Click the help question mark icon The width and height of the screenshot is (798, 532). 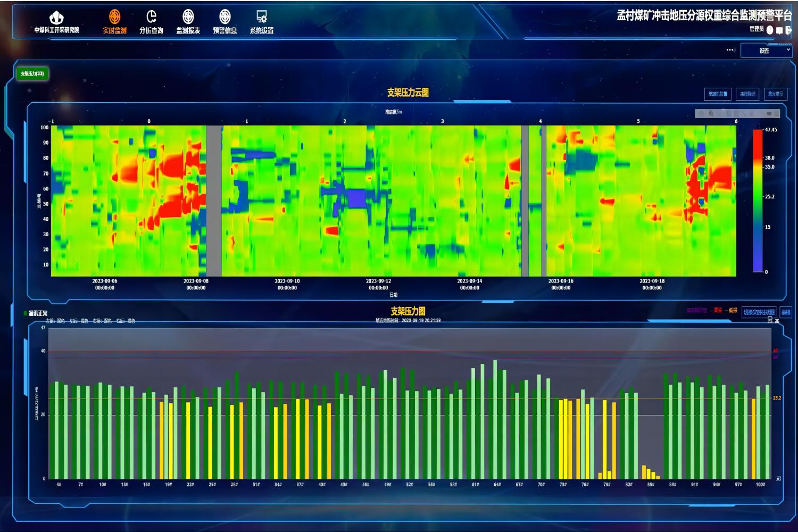[x=770, y=30]
